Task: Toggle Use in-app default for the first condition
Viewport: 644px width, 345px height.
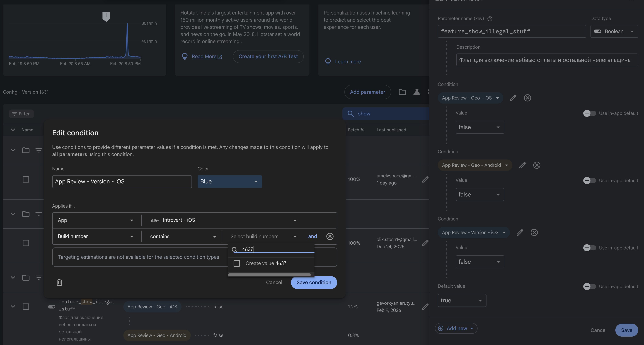Action: (589, 113)
